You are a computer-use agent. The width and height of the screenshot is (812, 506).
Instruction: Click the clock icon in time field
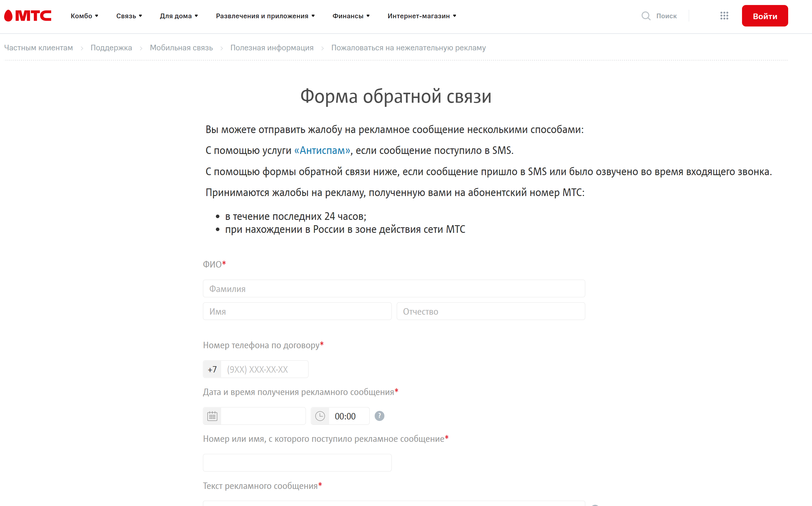pos(320,416)
